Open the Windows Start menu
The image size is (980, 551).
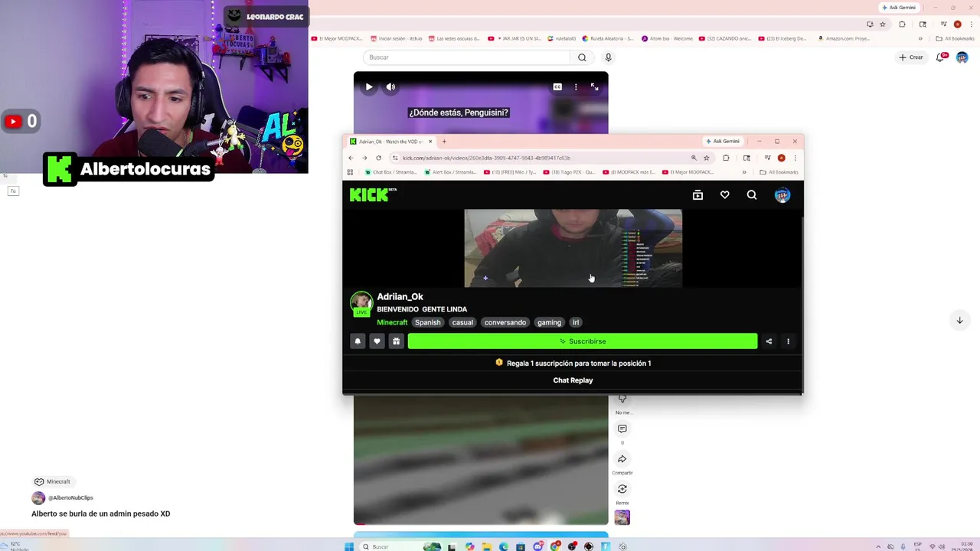coord(349,546)
